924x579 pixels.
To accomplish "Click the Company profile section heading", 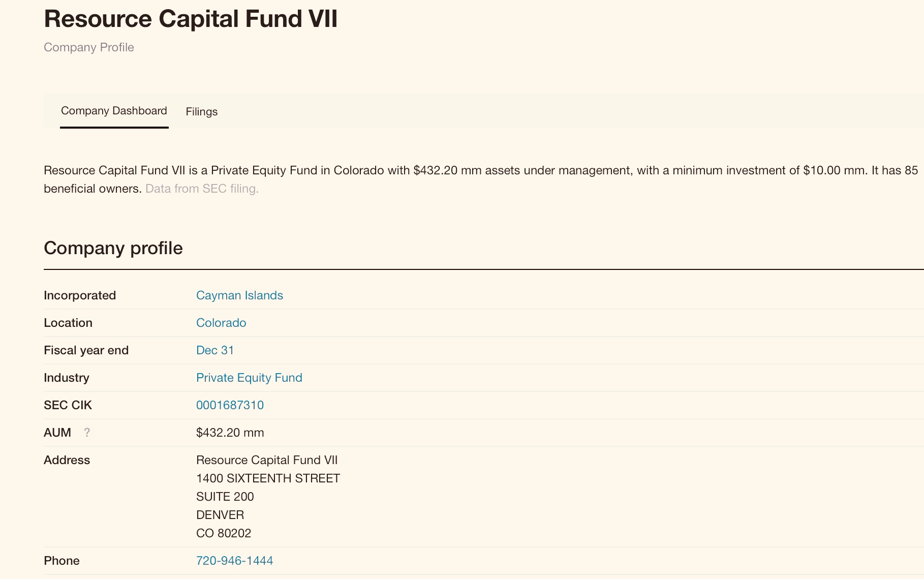I will [x=113, y=248].
